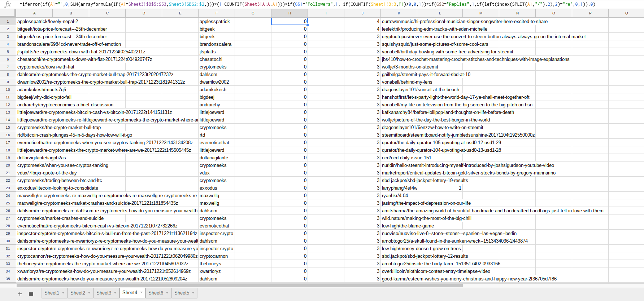Click column F cell 'brandonscalera'
This screenshot has width=644, height=301.
[x=217, y=44]
